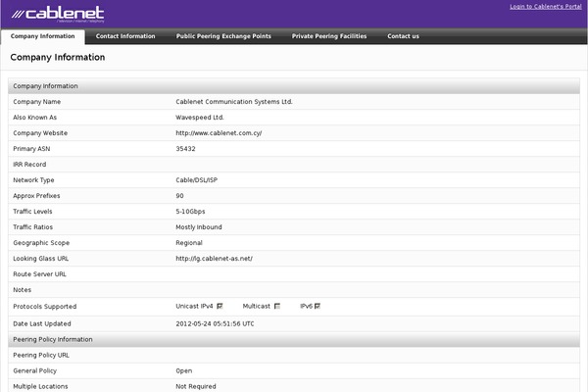Click the IRR Record label
Viewport: 588px width, 392px height.
click(29, 165)
